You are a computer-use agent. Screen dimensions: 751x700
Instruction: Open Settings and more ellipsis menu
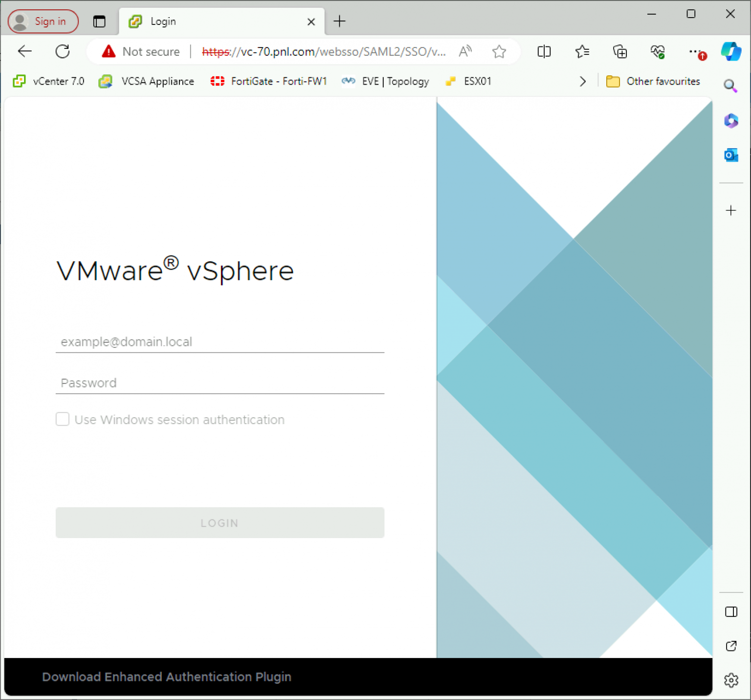pos(694,51)
